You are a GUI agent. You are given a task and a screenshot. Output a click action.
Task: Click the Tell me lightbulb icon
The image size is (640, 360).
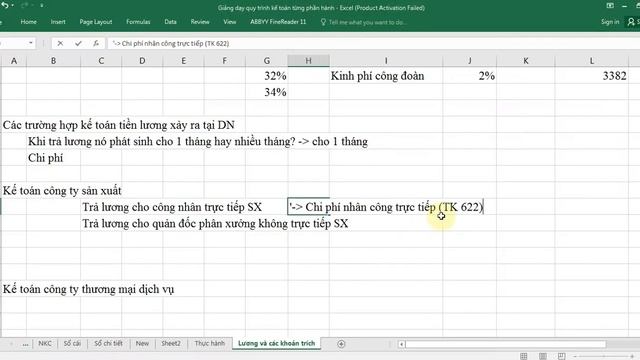tap(323, 22)
